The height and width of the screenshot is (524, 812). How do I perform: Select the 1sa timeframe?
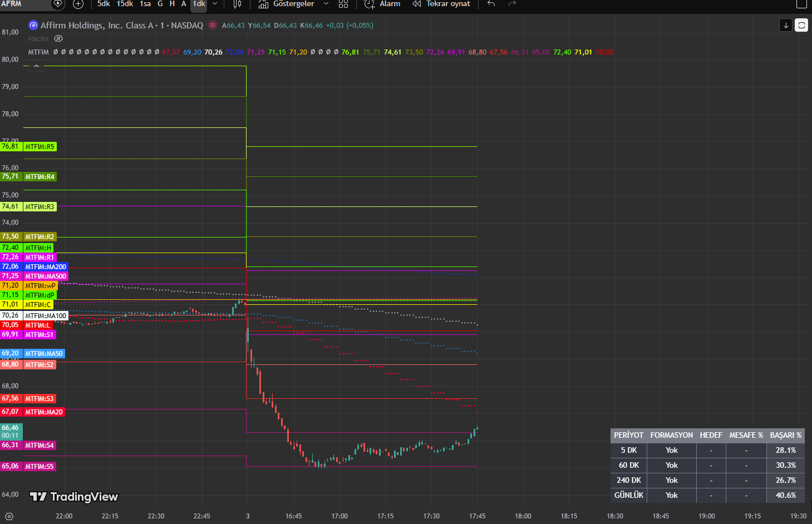145,4
